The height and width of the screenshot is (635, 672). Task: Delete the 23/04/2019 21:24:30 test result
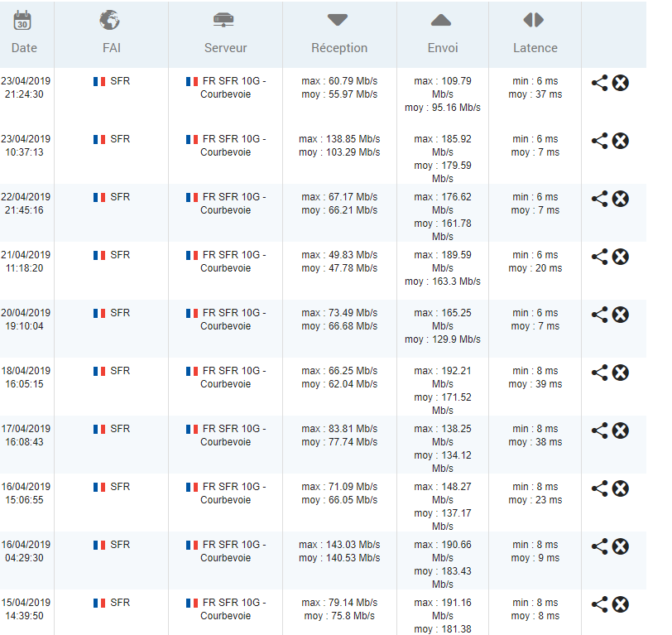tap(621, 83)
